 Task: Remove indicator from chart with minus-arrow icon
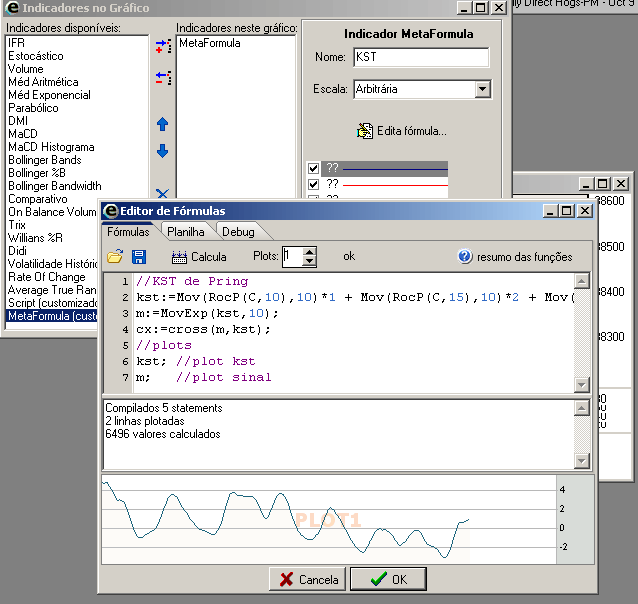(x=163, y=77)
